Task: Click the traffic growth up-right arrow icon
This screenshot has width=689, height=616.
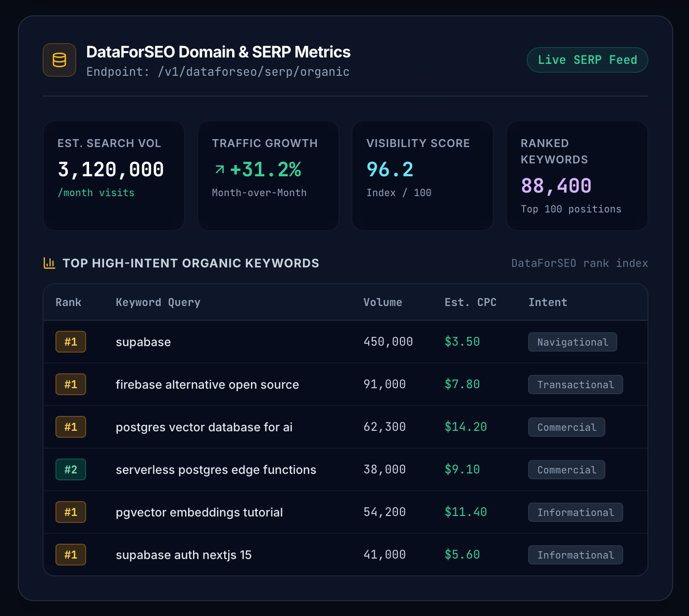Action: tap(220, 170)
